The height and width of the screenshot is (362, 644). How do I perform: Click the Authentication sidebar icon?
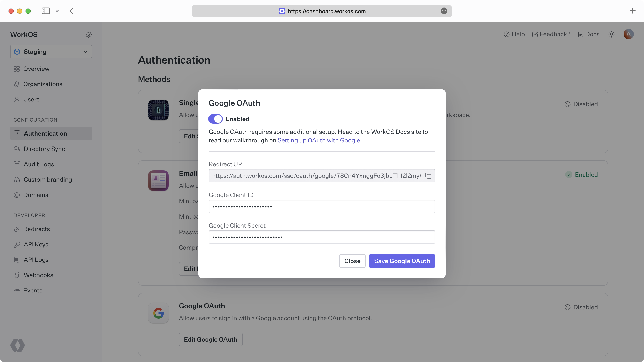tap(16, 133)
